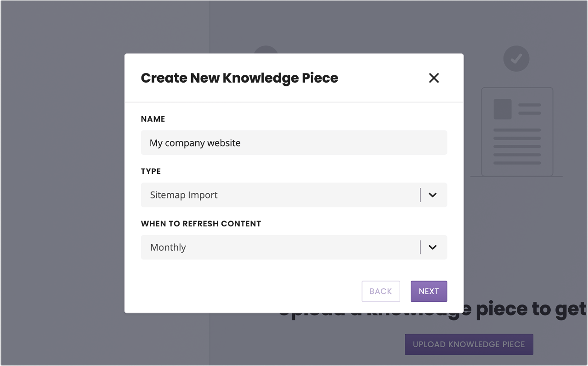Click the Create New Knowledge Piece title

coord(239,78)
